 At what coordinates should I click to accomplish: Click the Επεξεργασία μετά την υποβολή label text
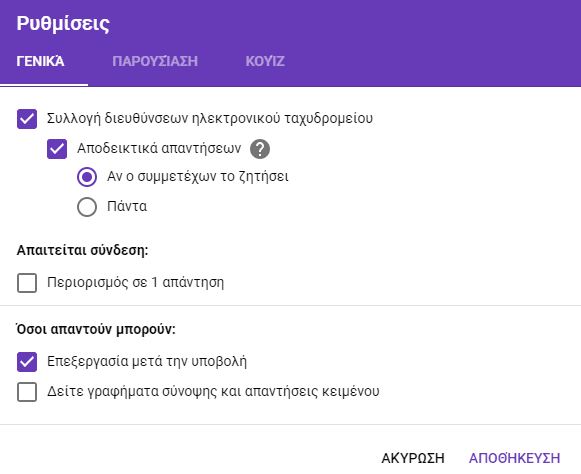click(147, 361)
